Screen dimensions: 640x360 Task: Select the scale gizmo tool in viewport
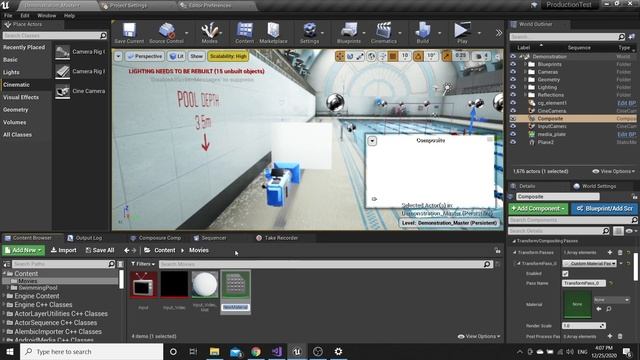(x=360, y=56)
